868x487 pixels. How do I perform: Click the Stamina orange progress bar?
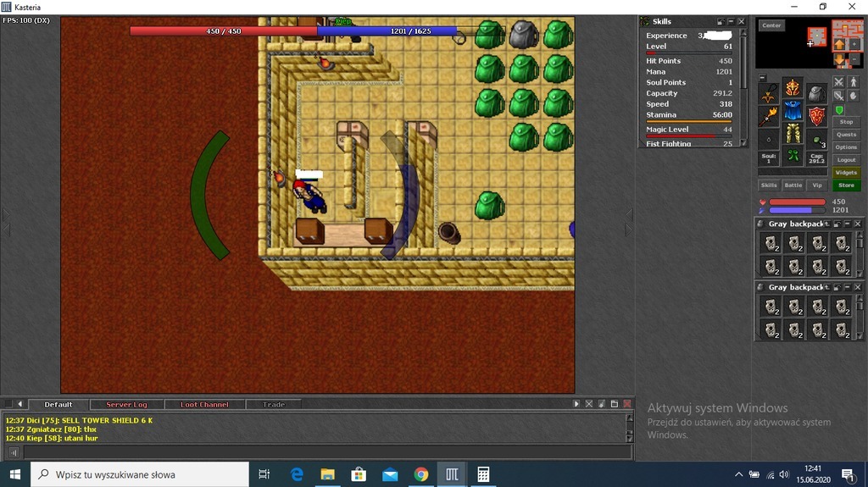[688, 122]
